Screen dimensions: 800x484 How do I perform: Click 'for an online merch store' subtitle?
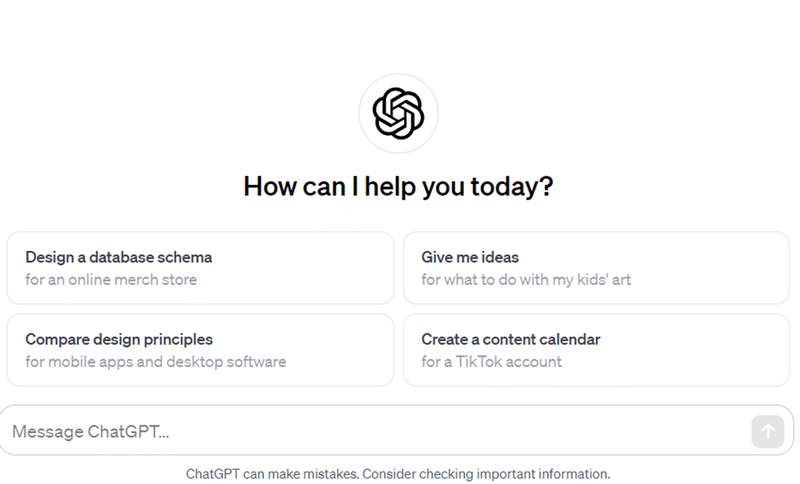click(111, 279)
